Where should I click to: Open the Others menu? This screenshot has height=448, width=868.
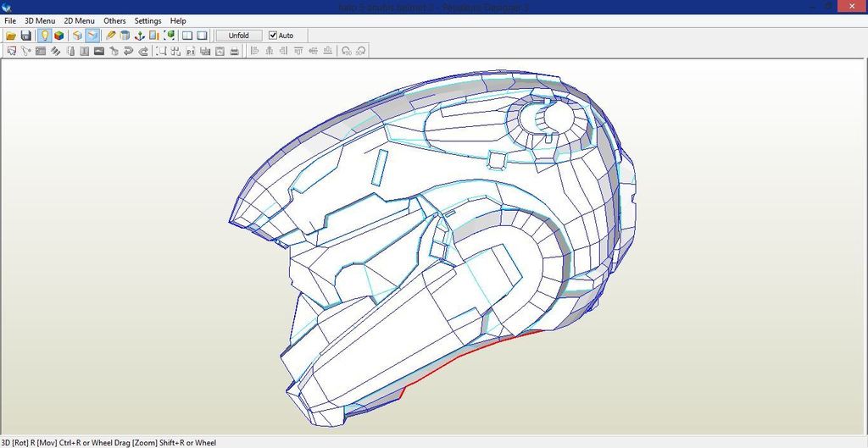[x=114, y=20]
